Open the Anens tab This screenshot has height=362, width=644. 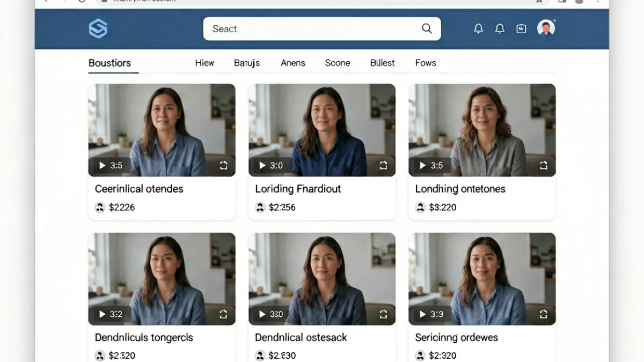(293, 63)
